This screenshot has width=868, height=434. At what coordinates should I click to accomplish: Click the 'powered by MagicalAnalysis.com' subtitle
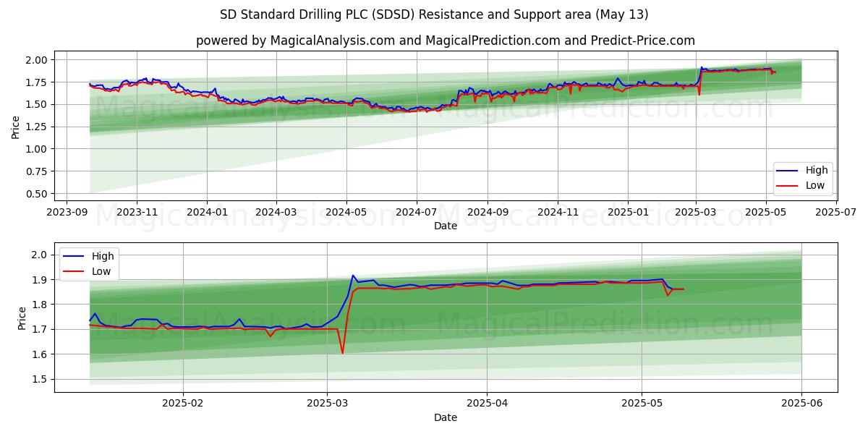pos(446,41)
